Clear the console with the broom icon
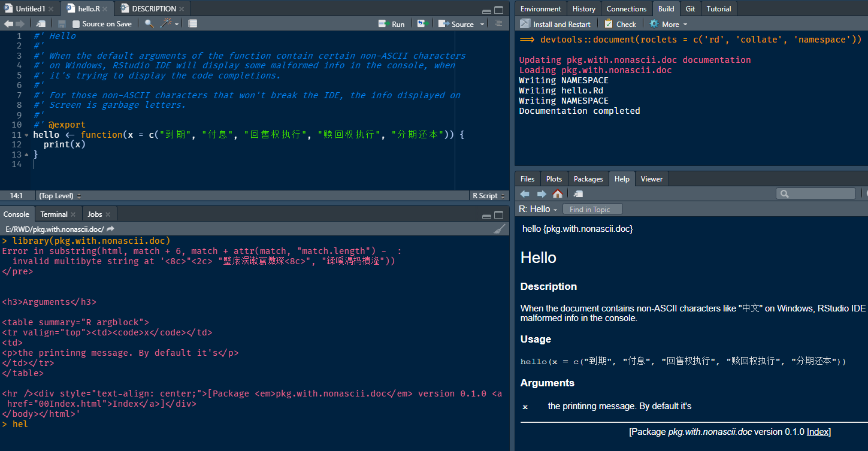The image size is (868, 451). coord(499,228)
